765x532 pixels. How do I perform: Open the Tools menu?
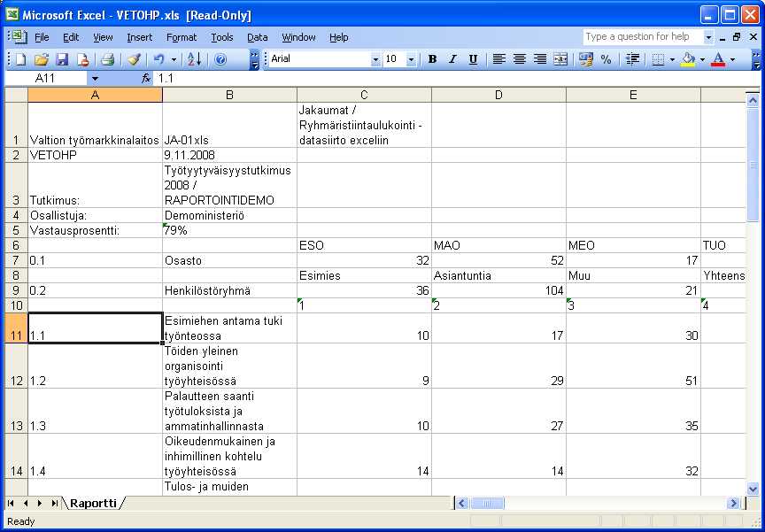click(221, 37)
